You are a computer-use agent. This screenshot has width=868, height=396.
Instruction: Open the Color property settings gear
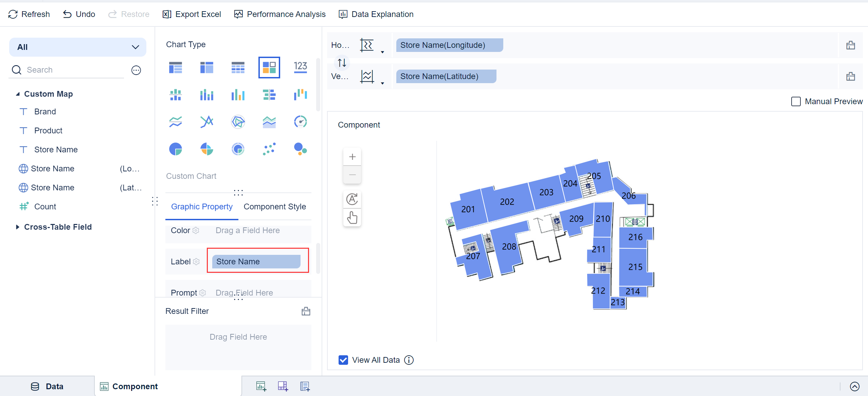click(x=196, y=230)
